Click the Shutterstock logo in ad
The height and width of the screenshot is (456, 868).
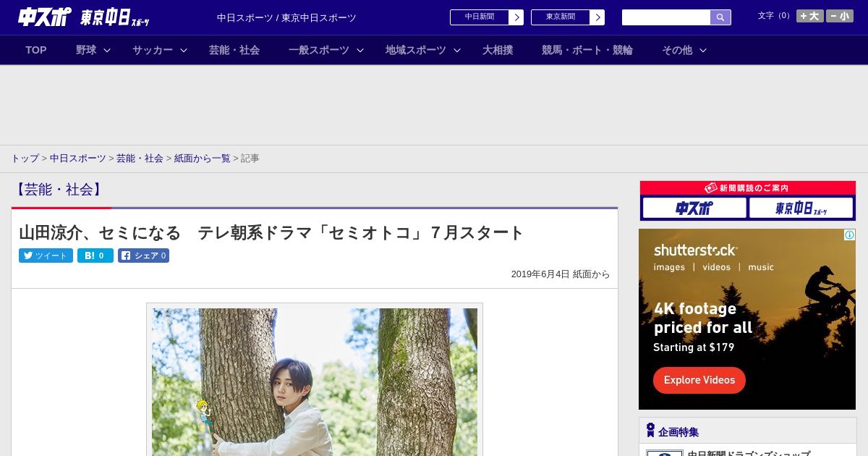695,250
